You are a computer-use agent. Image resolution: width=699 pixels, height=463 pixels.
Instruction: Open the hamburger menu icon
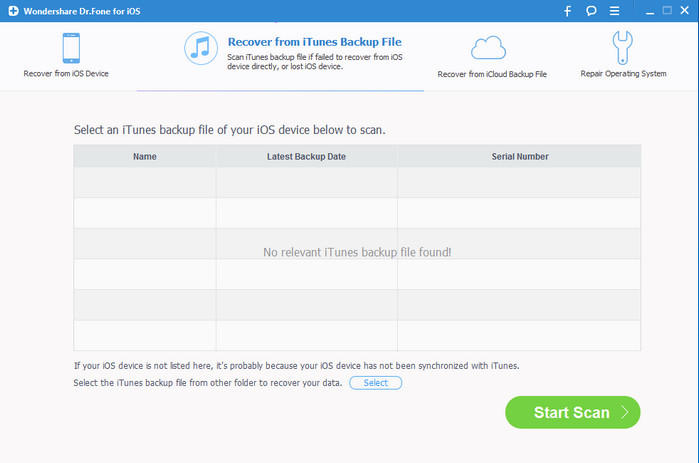tap(614, 11)
